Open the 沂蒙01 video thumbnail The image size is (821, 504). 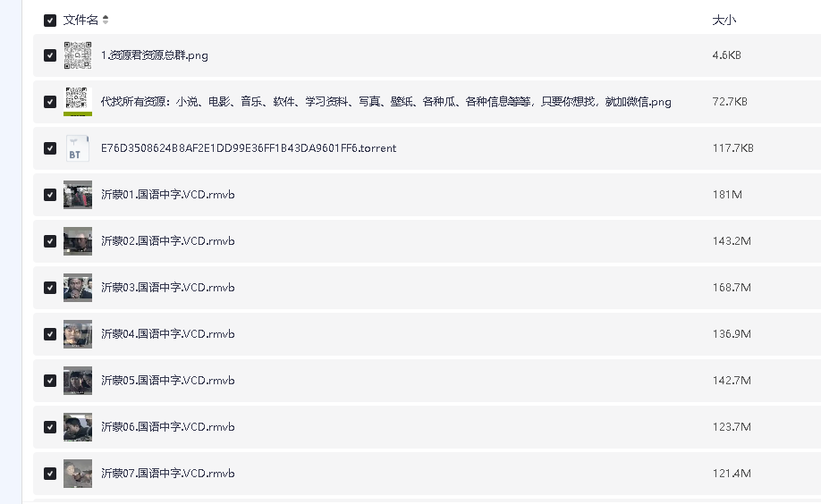(x=78, y=195)
